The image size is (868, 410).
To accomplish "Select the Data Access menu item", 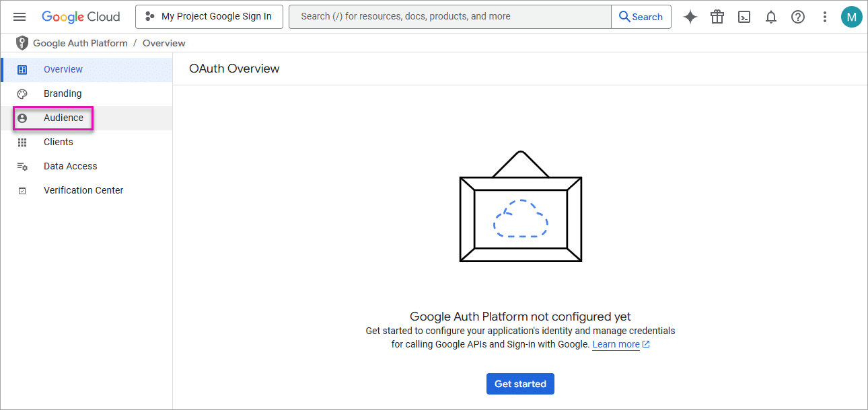I will [70, 166].
